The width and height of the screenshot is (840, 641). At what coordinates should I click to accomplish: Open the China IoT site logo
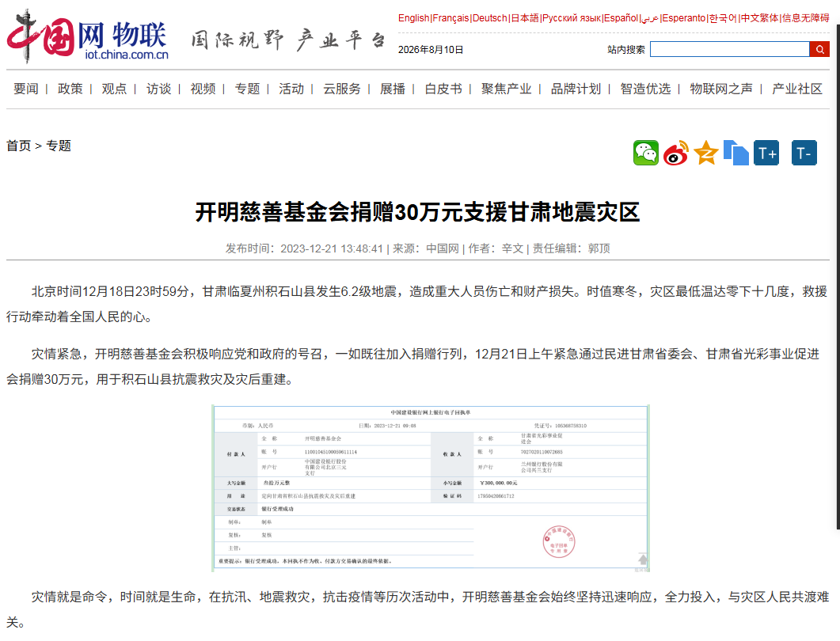coord(89,37)
